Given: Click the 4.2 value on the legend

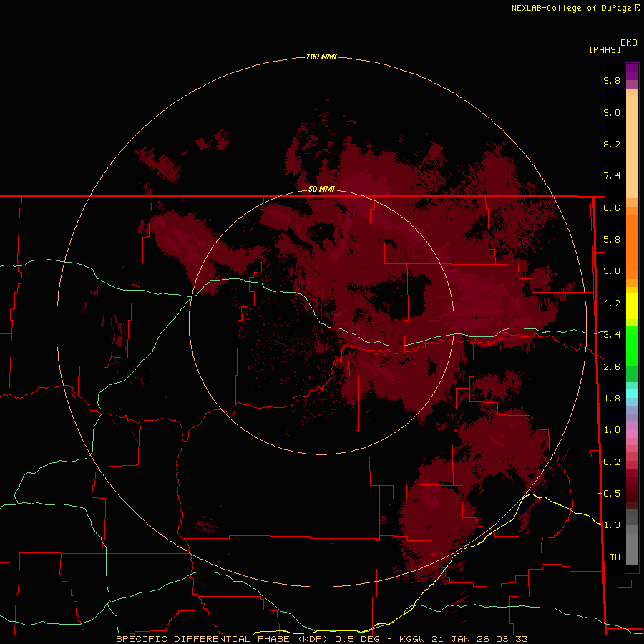Looking at the screenshot, I should (612, 303).
